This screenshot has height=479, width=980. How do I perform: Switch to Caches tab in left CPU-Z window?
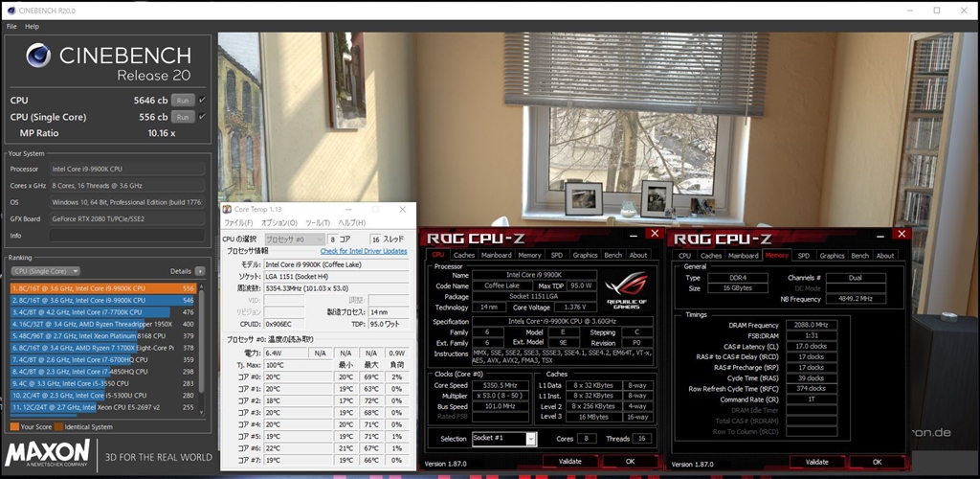[x=464, y=255]
